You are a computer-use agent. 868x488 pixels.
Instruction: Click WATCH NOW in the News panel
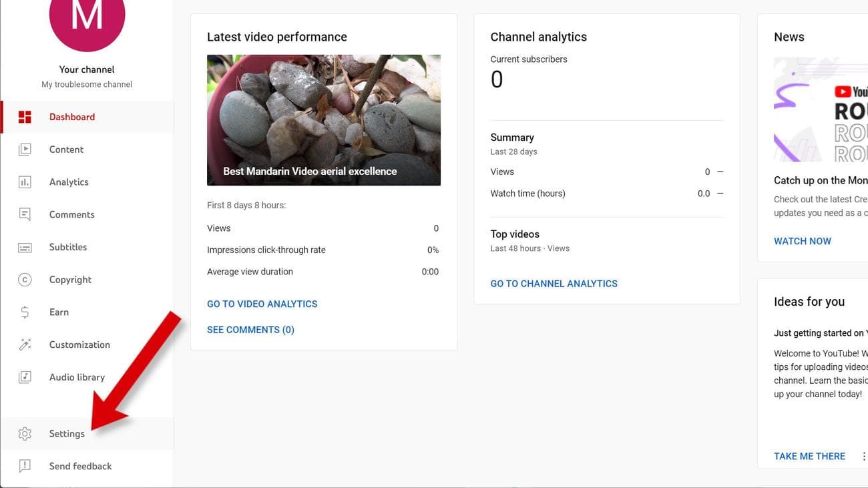[x=803, y=241]
